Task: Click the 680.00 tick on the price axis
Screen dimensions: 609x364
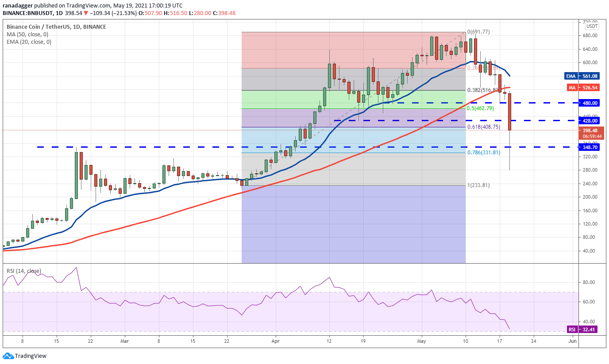Action: (590, 35)
